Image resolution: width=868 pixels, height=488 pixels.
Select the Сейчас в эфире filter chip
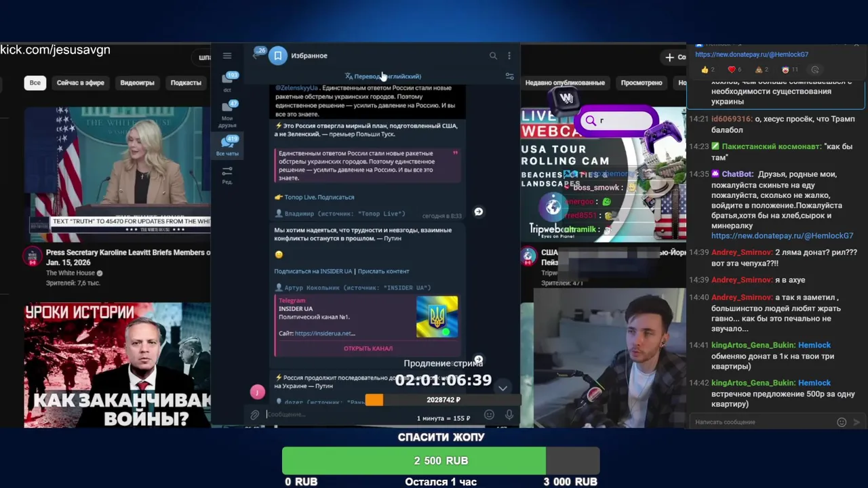click(80, 83)
